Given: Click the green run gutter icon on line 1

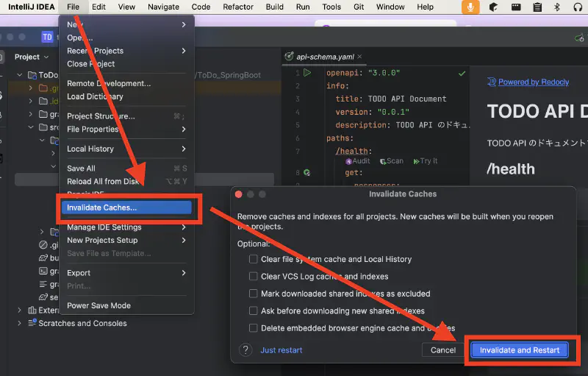Looking at the screenshot, I should point(307,73).
